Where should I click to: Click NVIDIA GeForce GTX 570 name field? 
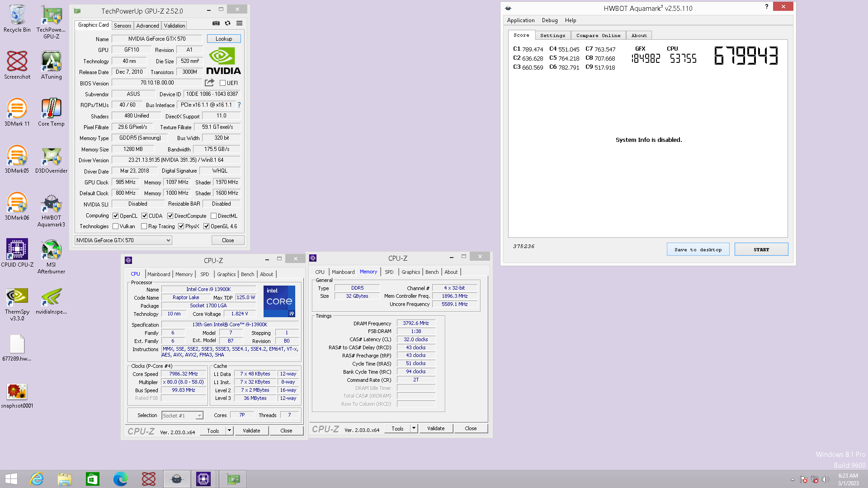(x=157, y=39)
